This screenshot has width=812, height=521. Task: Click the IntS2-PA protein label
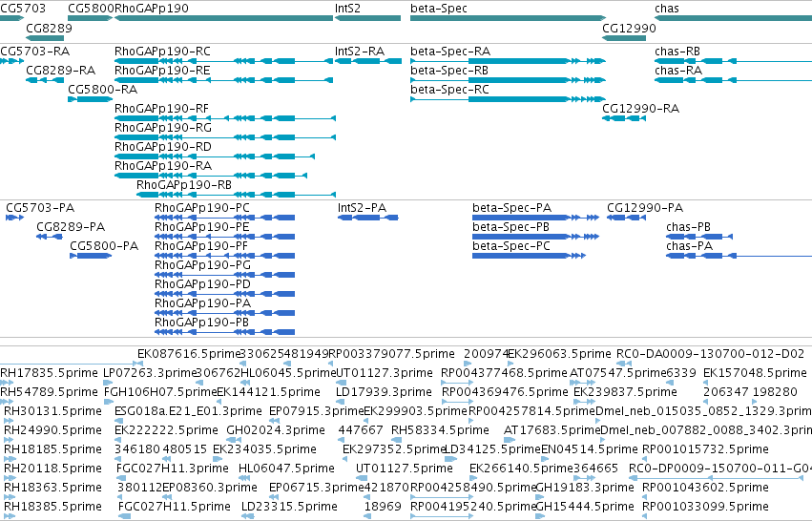pyautogui.click(x=362, y=208)
